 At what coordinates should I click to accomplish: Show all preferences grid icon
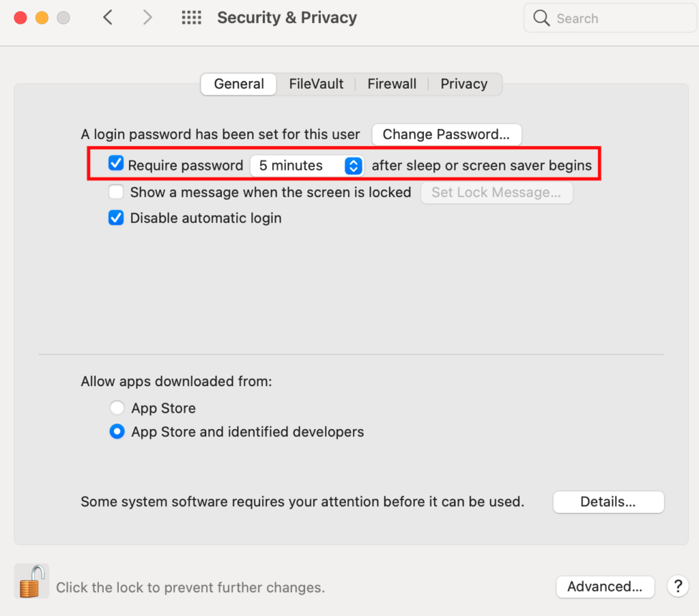[x=192, y=18]
